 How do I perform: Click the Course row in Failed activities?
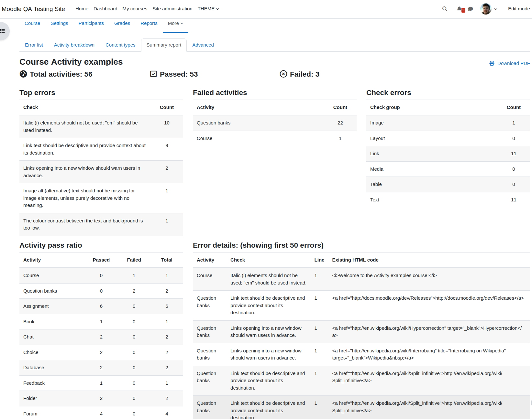pos(275,138)
